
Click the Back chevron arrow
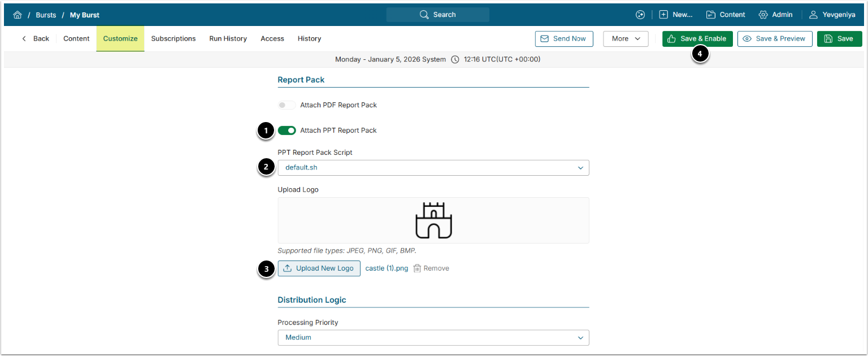click(24, 38)
